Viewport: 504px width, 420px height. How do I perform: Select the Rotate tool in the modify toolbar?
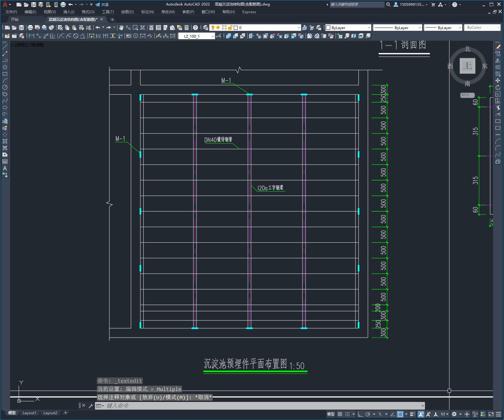(498, 87)
